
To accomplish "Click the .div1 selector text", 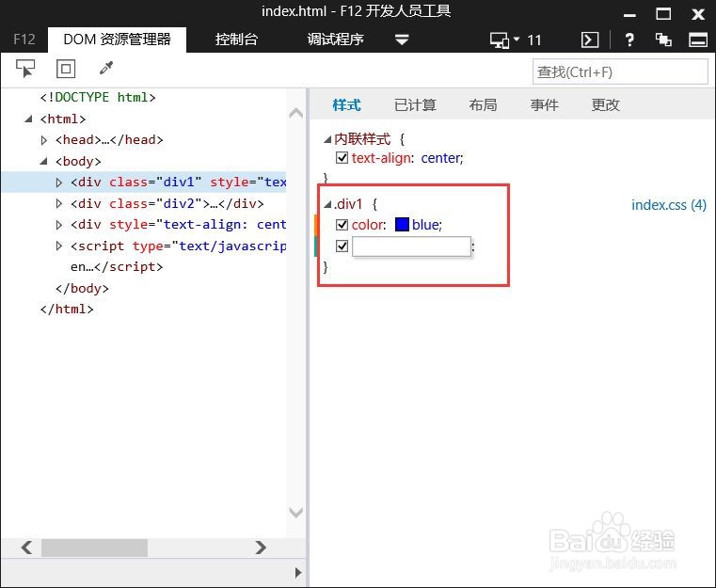I will pos(348,204).
